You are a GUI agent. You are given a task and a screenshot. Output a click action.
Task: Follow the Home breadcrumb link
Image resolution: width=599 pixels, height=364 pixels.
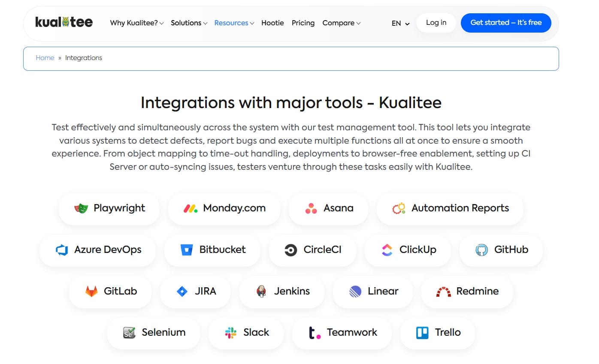(45, 58)
